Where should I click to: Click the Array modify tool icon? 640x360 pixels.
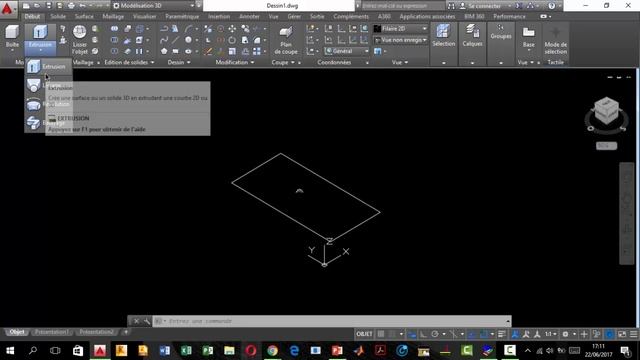click(257, 51)
